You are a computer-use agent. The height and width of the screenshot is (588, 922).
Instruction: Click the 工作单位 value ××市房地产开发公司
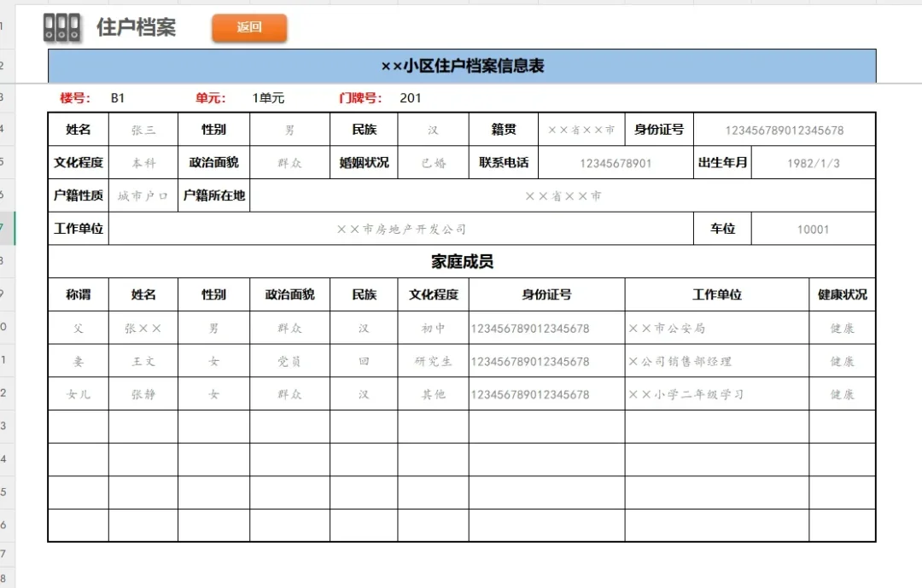[x=401, y=229]
